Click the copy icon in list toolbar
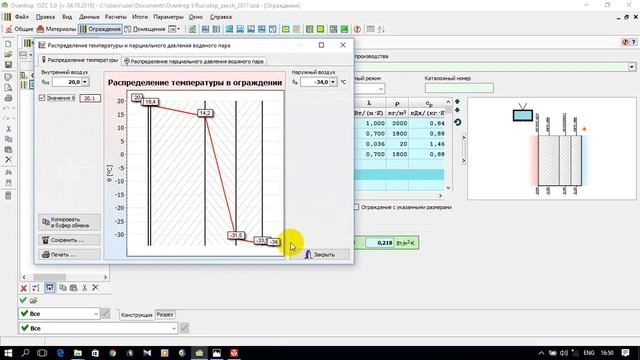The height and width of the screenshot is (360, 640). click(63, 288)
